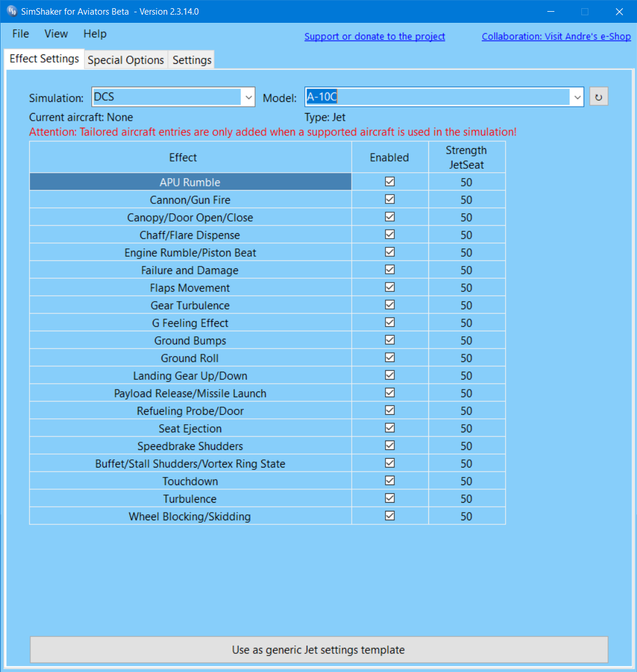Minimize the SimShaker window

pyautogui.click(x=551, y=12)
